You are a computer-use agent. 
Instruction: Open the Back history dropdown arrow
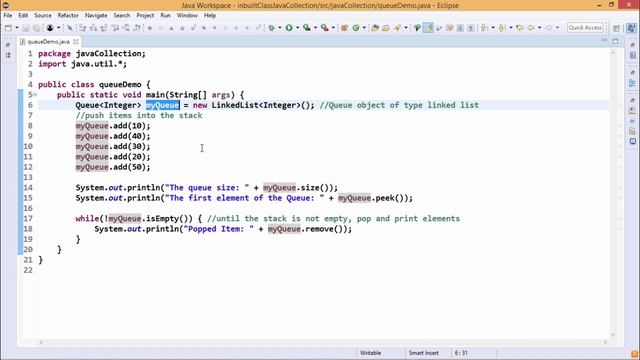point(540,28)
